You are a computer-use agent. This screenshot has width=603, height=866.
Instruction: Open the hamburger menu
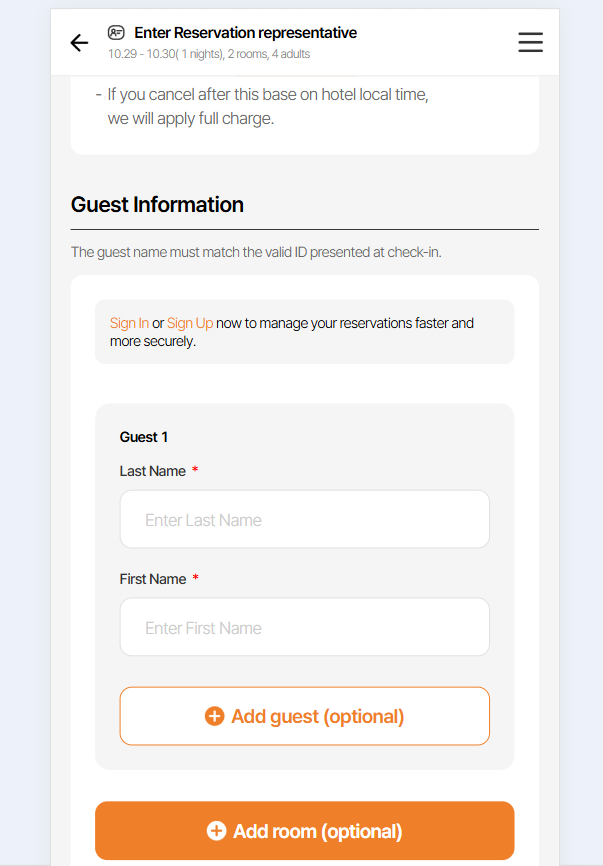[530, 42]
